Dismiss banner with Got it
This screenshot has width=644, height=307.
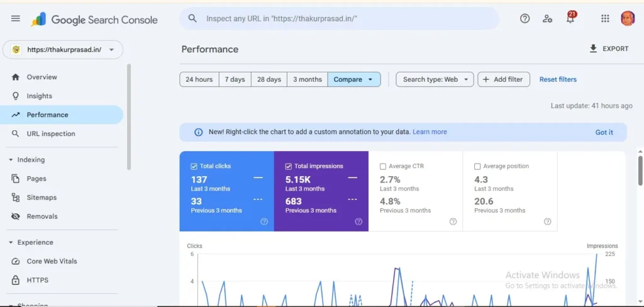tap(604, 132)
